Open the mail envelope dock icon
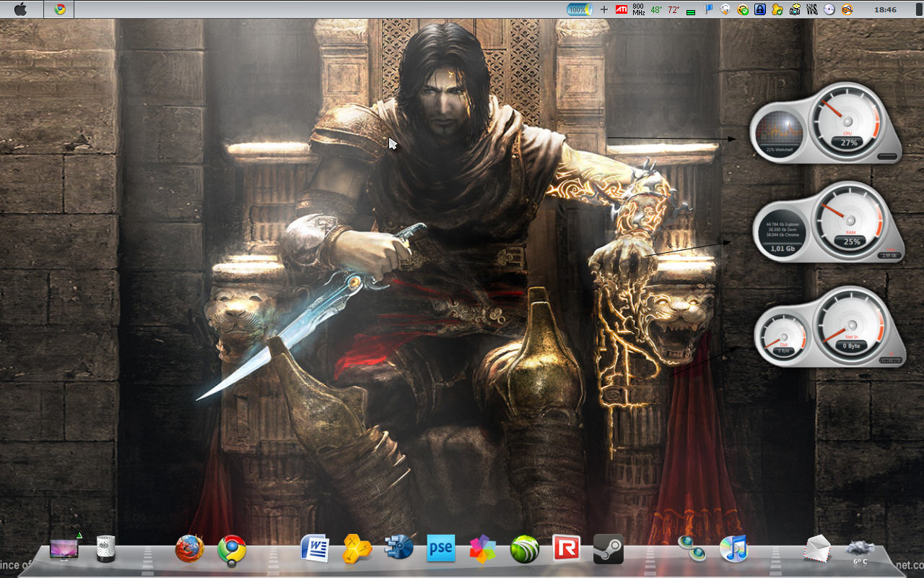924x578 pixels. (818, 549)
